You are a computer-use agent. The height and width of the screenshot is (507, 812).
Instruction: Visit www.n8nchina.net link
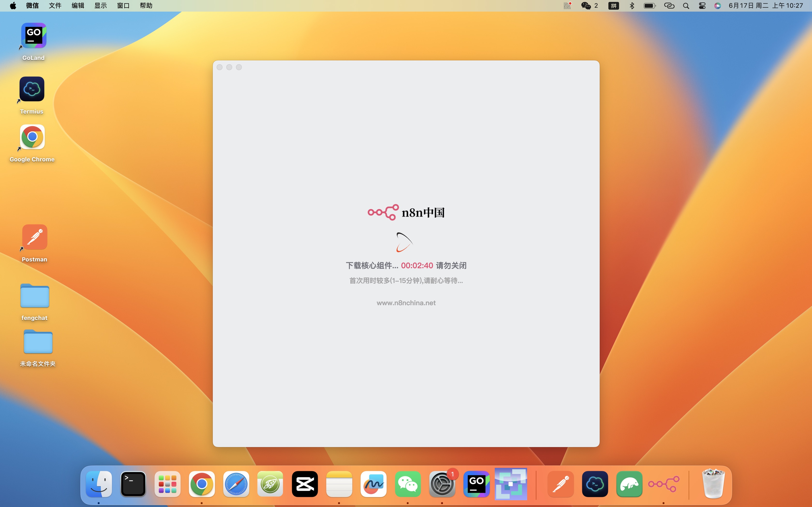[x=406, y=303]
